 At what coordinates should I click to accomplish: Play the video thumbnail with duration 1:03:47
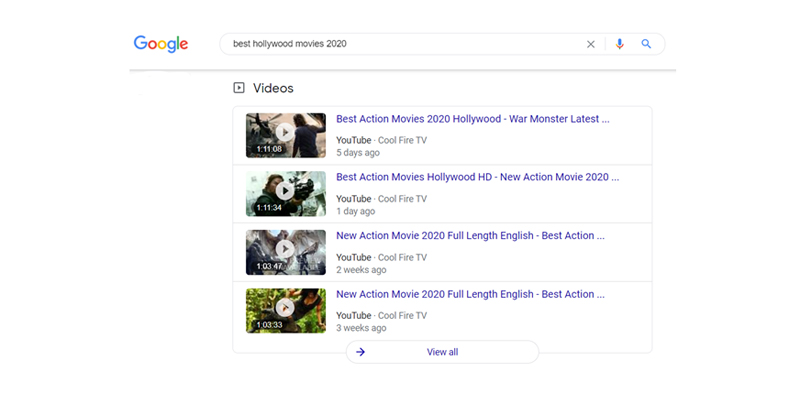click(x=286, y=252)
